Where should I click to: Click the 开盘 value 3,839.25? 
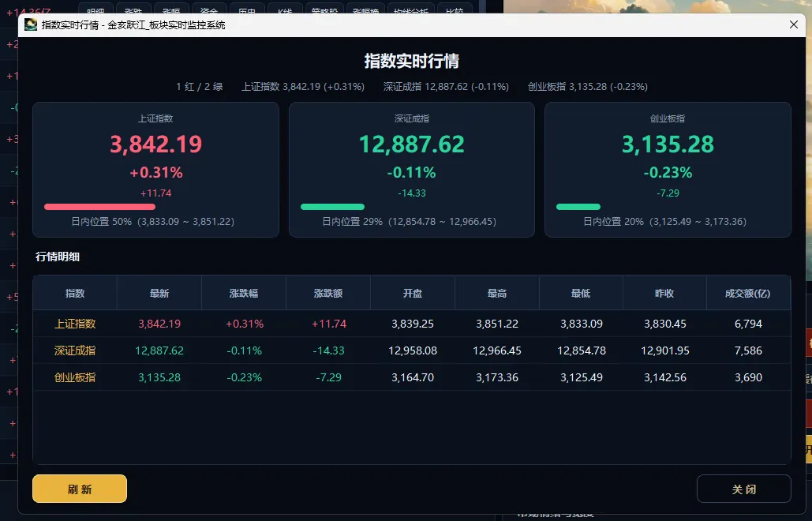tap(413, 324)
